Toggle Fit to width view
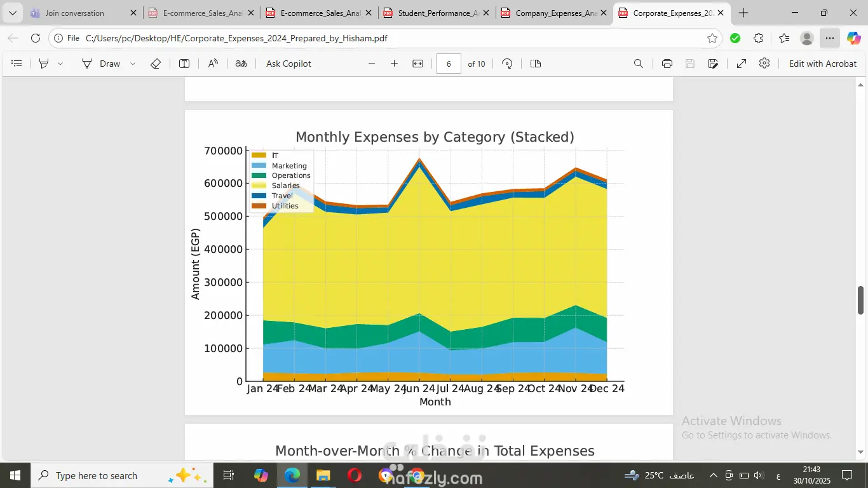The width and height of the screenshot is (868, 488). (417, 64)
